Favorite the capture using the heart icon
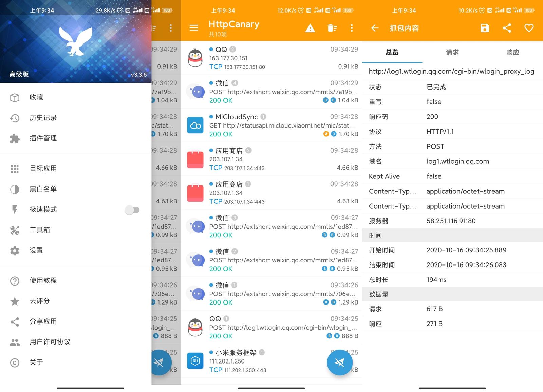Viewport: 543px width, 392px height. pos(529,28)
